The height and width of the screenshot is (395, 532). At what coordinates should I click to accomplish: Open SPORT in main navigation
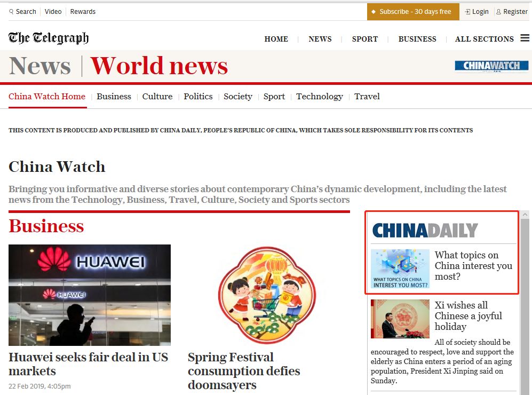pyautogui.click(x=365, y=39)
